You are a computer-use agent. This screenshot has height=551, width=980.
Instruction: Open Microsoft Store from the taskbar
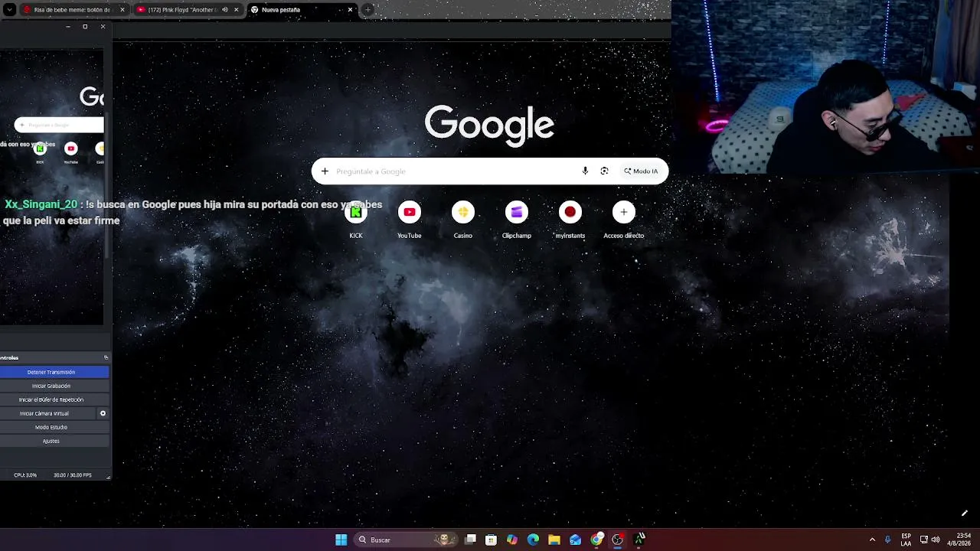point(491,540)
